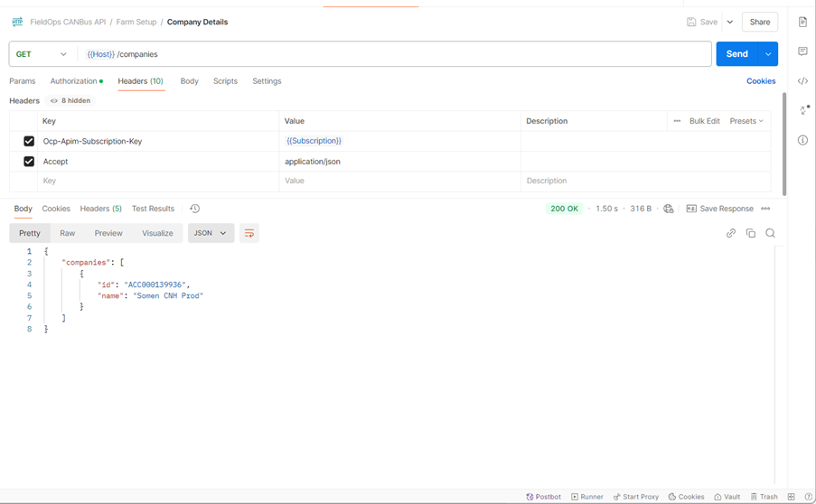Open the GET method dropdown
The image size is (816, 504).
pos(42,54)
